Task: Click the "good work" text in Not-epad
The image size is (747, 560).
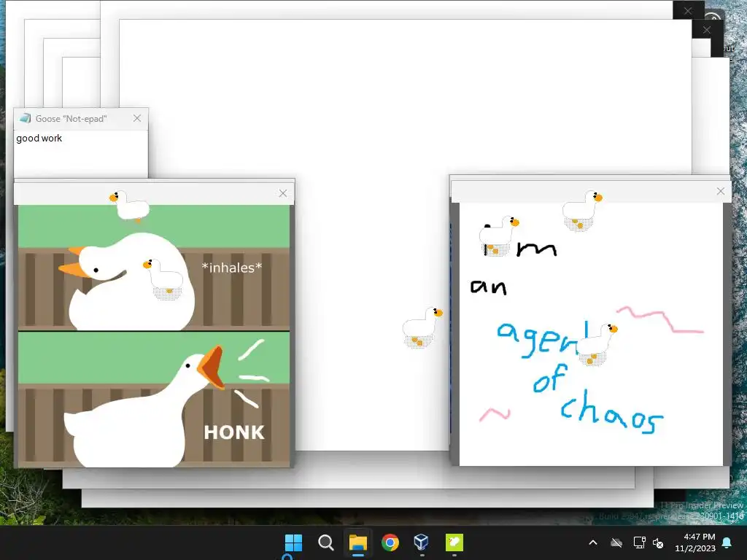Action: [39, 138]
